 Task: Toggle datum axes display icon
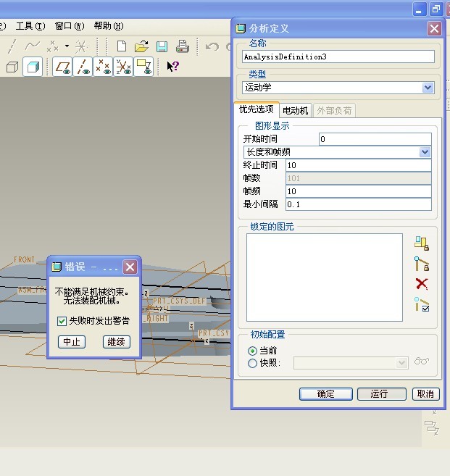pyautogui.click(x=83, y=67)
